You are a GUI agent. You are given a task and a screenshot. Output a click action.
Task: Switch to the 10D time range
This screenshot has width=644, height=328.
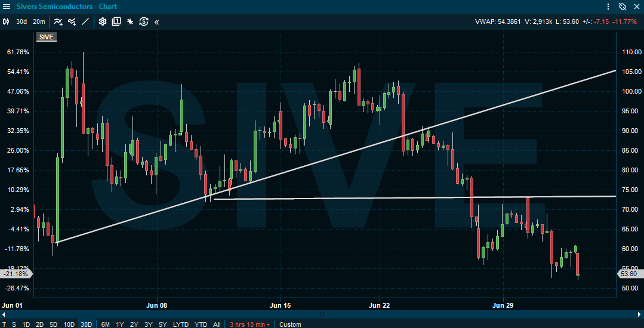click(x=69, y=324)
